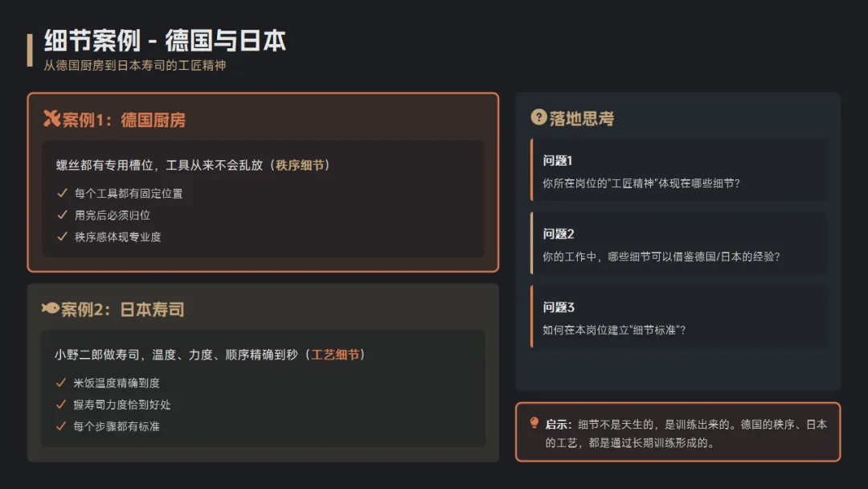Click the lightbulb icon beside 启示
This screenshot has height=489, width=868.
point(534,423)
